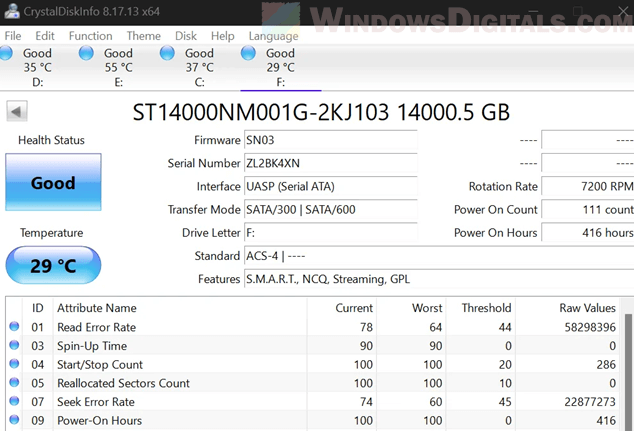Click the Raw Values column header
634x431 pixels.
567,308
